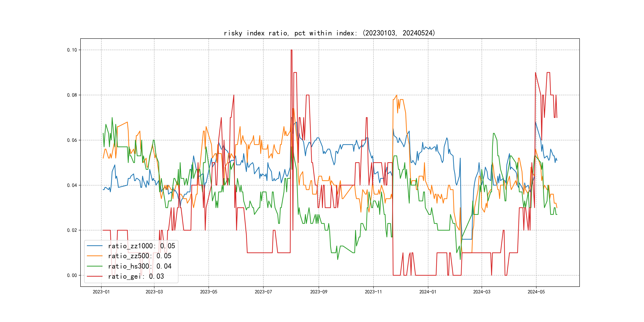Click the 2024-01 x-axis tick label
Viewport: 644px width, 322px height.
[x=428, y=292]
